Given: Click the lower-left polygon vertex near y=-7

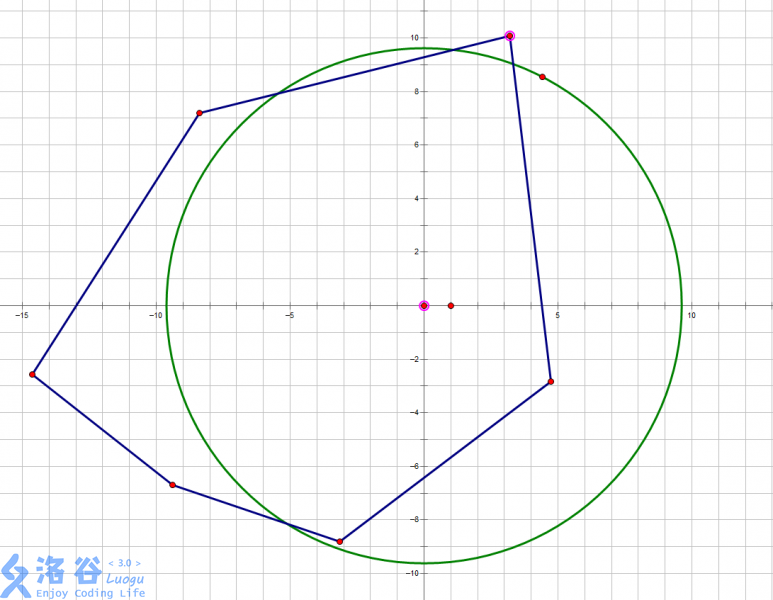Looking at the screenshot, I should point(173,485).
